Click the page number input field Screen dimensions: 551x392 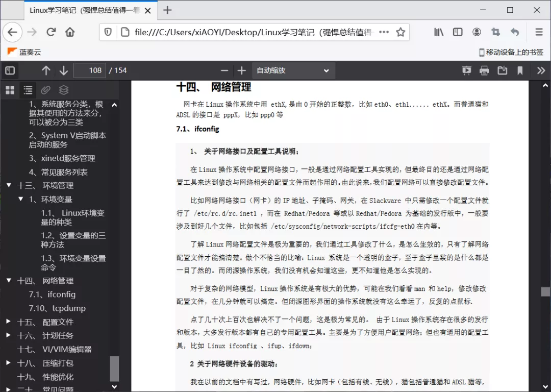90,70
